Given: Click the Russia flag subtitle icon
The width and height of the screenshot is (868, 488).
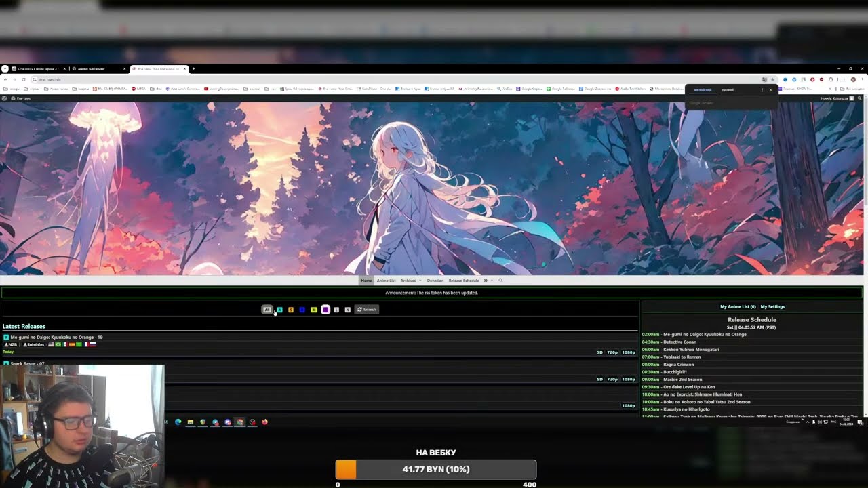Looking at the screenshot, I should pos(93,345).
